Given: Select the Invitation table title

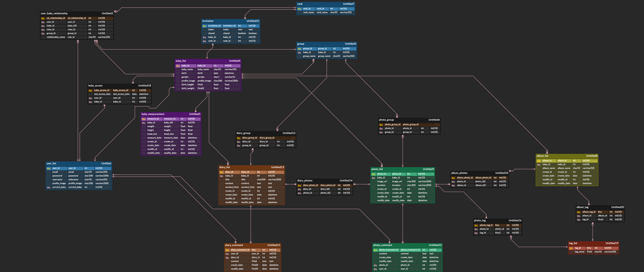Looking at the screenshot, I should 208,21.
